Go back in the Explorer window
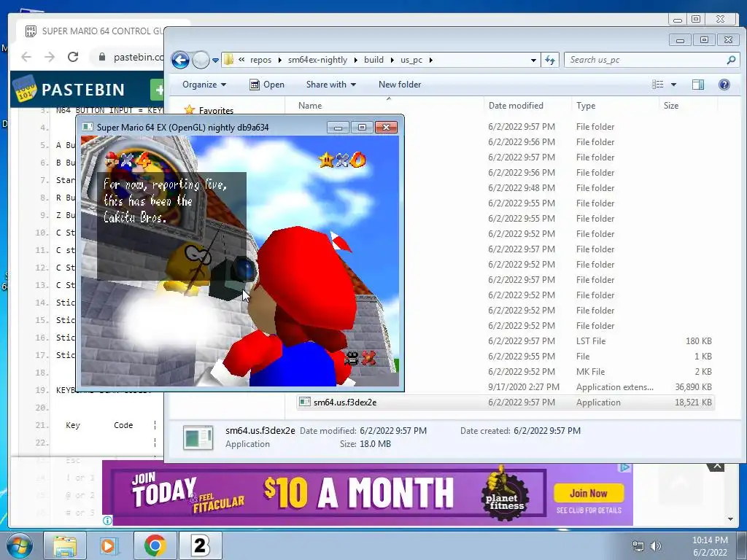Viewport: 747px width, 560px height. tap(180, 60)
